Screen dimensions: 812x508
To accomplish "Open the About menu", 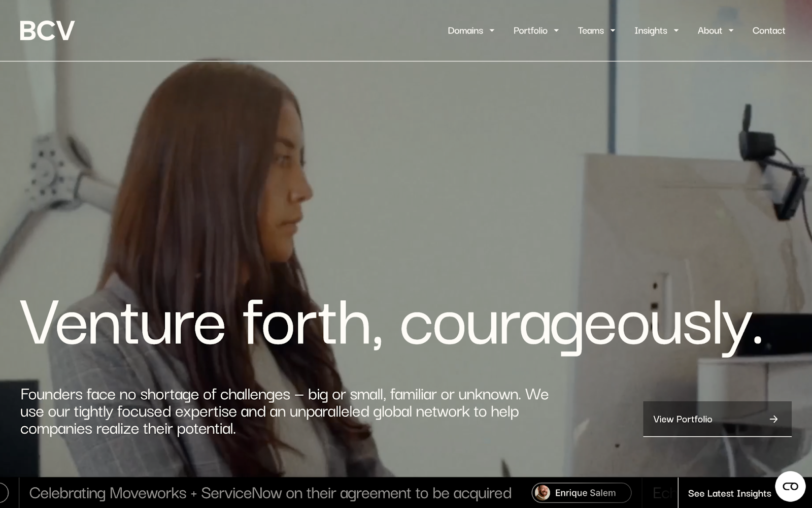I will click(709, 30).
